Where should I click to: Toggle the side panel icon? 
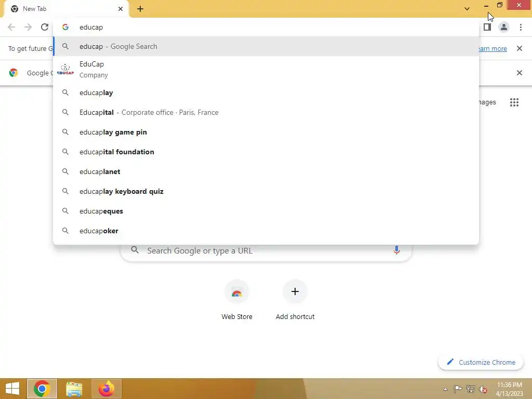point(487,27)
